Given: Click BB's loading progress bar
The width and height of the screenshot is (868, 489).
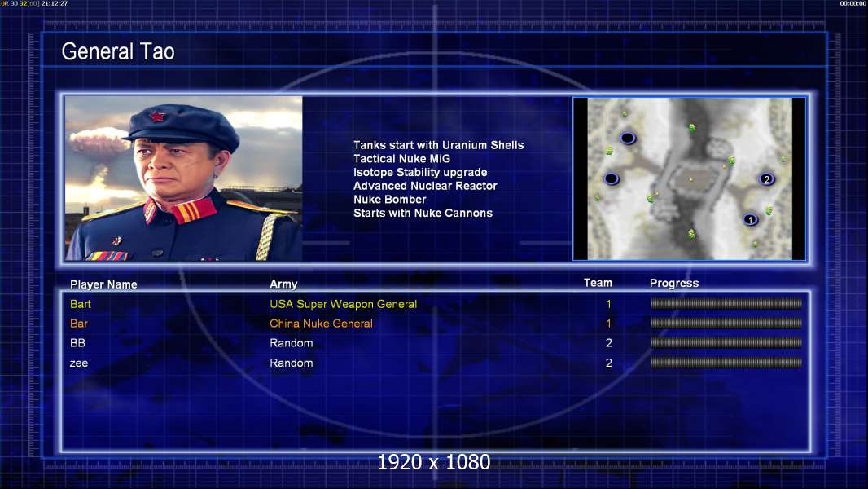Looking at the screenshot, I should point(726,343).
